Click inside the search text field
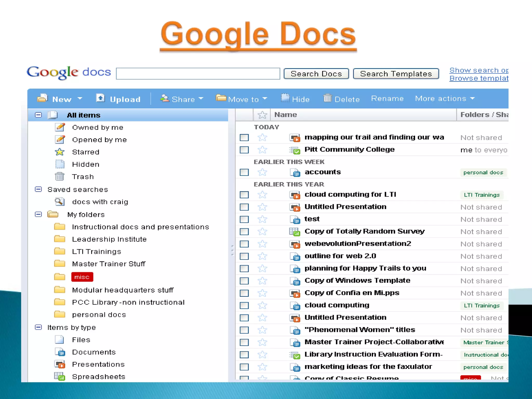Viewport: 532px width, 399px height. (x=198, y=74)
